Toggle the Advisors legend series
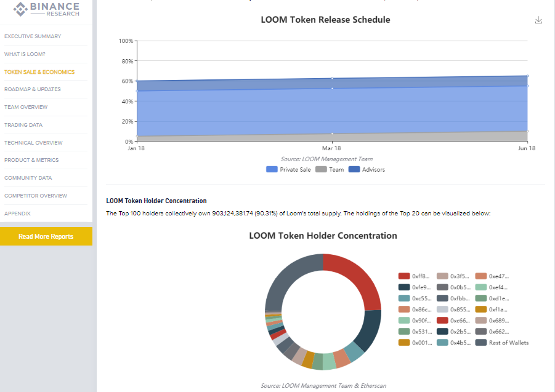The image size is (555, 392). click(x=367, y=169)
